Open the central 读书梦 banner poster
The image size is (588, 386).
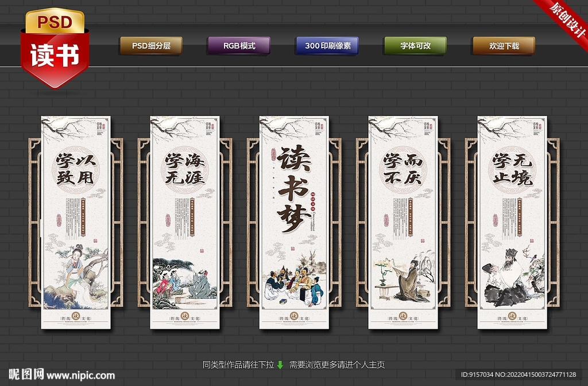[294, 223]
